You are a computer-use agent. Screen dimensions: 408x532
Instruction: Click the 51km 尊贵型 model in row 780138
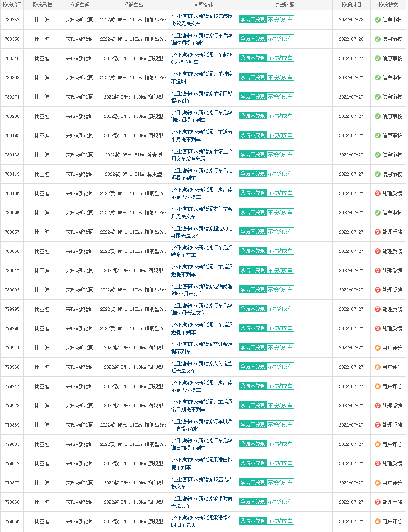[x=134, y=155]
